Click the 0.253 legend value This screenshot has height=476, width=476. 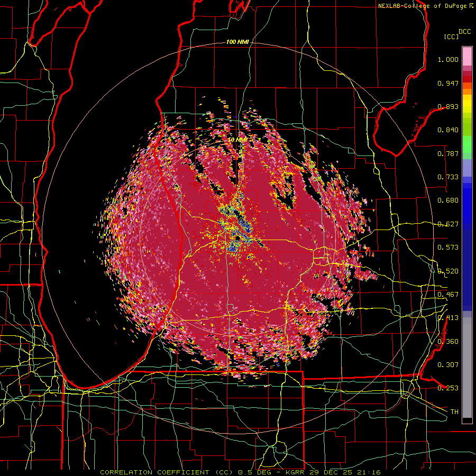[448, 388]
